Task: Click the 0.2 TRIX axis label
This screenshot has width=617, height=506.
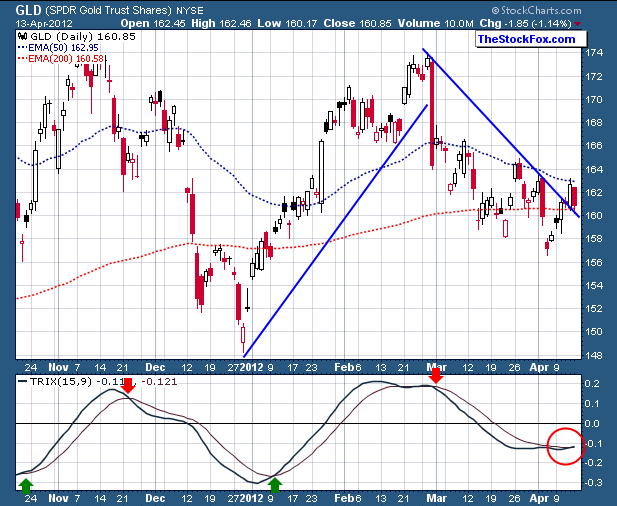Action: (593, 384)
